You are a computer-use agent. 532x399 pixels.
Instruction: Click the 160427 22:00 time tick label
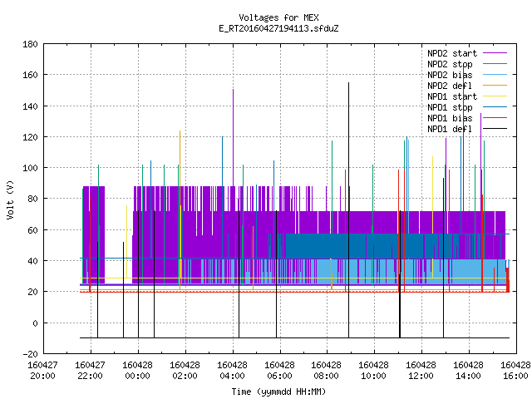point(91,371)
